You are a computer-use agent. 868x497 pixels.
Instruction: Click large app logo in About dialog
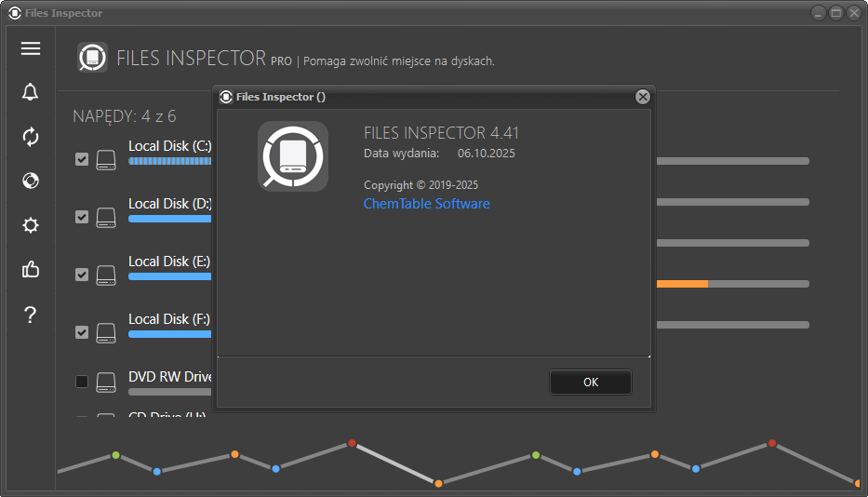[293, 156]
